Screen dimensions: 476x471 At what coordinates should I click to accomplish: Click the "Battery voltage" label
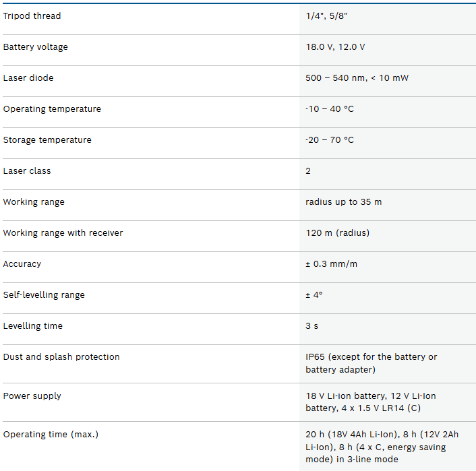point(36,46)
